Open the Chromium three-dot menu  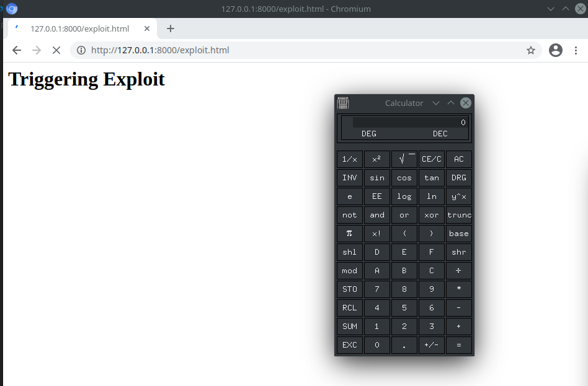tap(576, 50)
